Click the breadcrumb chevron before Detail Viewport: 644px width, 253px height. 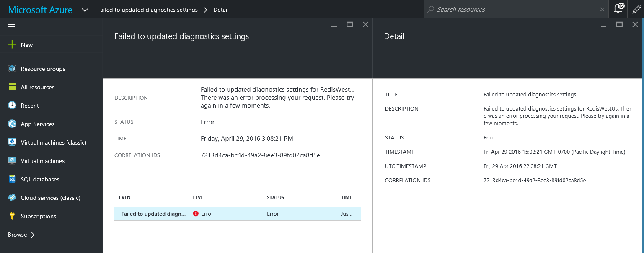click(205, 10)
